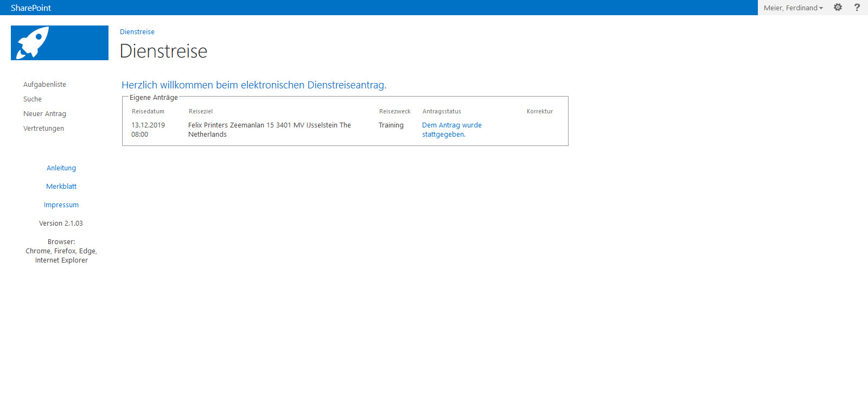The width and height of the screenshot is (868, 409).
Task: Click the large Dienstreise page title
Action: [163, 51]
